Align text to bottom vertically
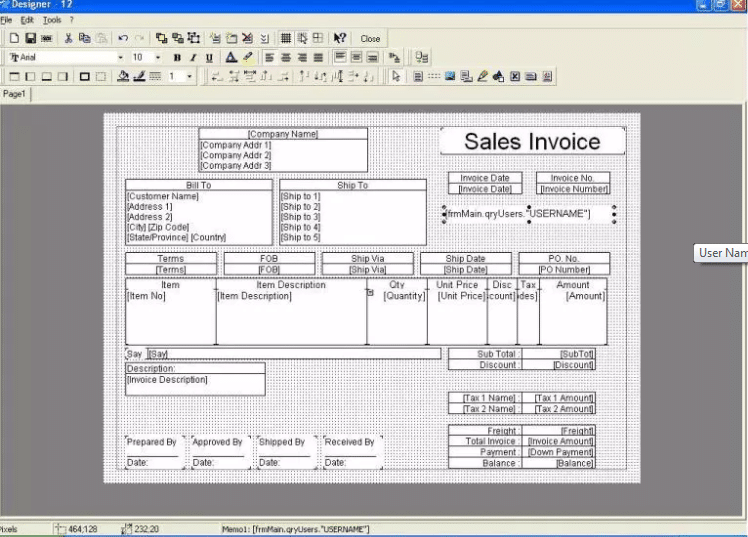This screenshot has height=537, width=748. [x=373, y=57]
